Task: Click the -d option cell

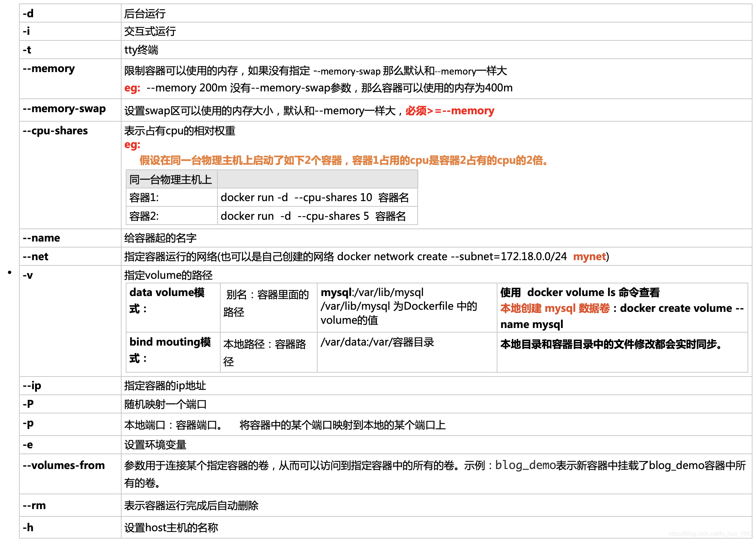Action: pyautogui.click(x=70, y=13)
